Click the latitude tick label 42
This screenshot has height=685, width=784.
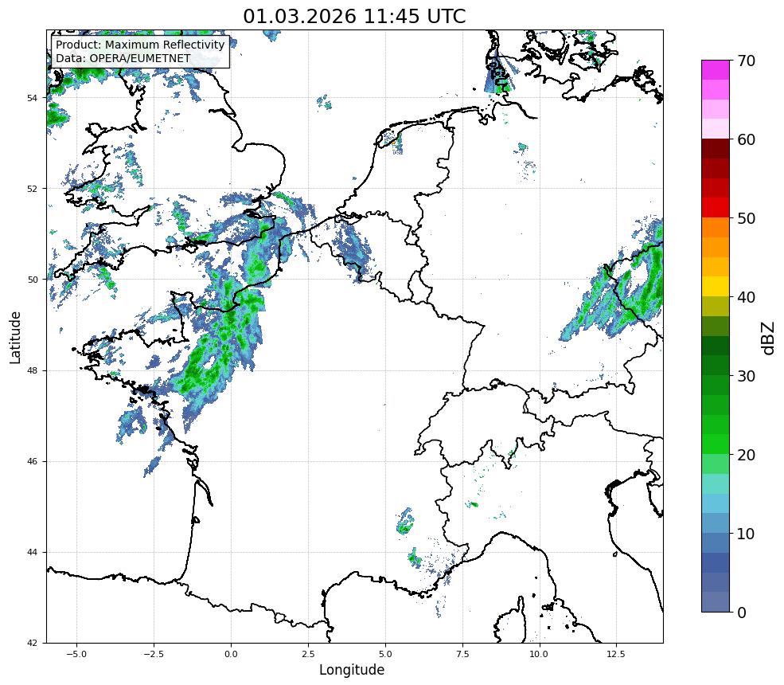pos(32,643)
